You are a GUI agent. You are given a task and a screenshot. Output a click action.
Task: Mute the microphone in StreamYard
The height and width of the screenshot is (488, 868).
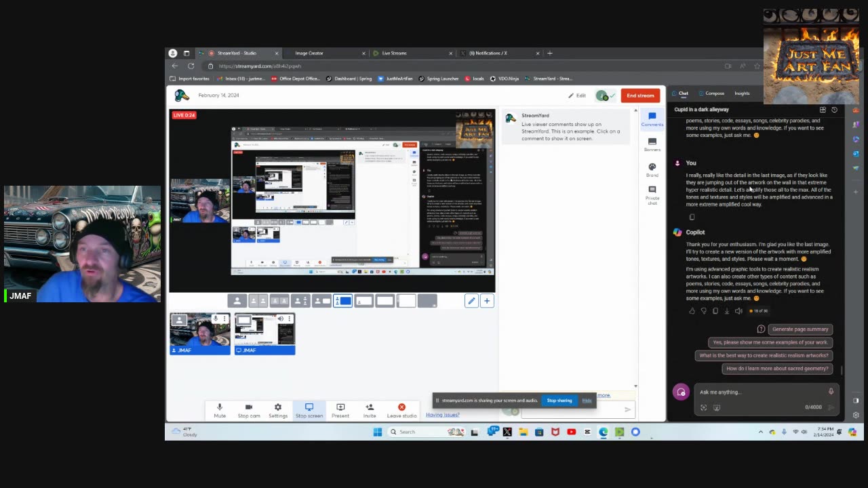(x=220, y=411)
